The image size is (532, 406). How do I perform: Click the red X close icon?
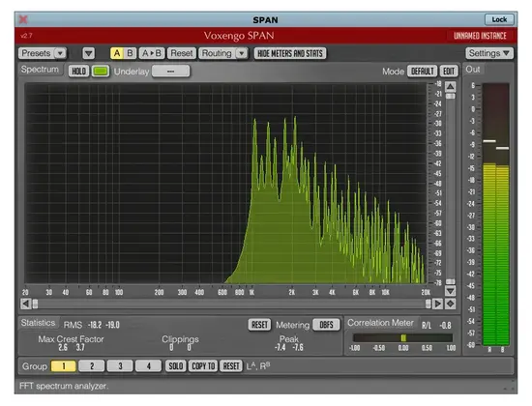point(23,19)
